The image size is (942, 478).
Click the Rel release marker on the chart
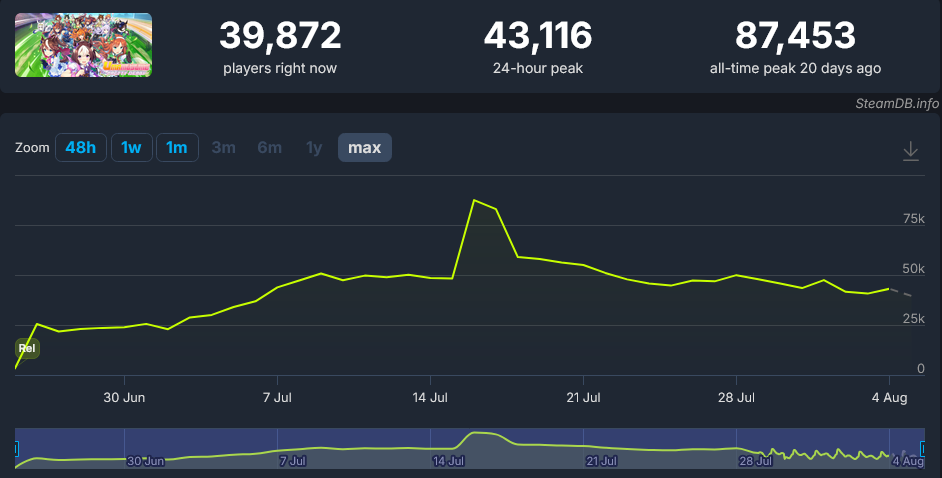(27, 348)
